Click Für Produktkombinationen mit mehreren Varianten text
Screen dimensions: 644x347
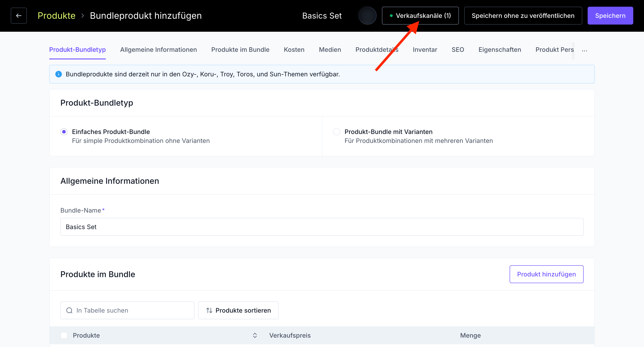tap(419, 141)
